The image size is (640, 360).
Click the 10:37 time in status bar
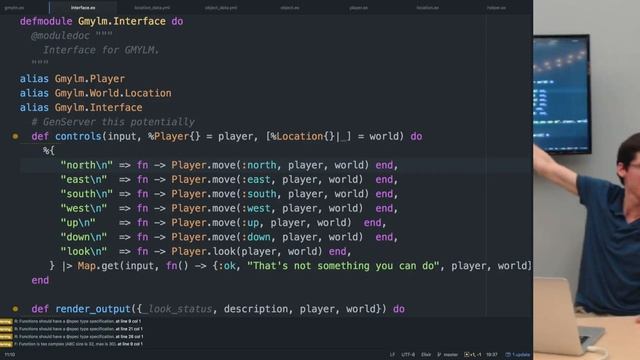492,355
